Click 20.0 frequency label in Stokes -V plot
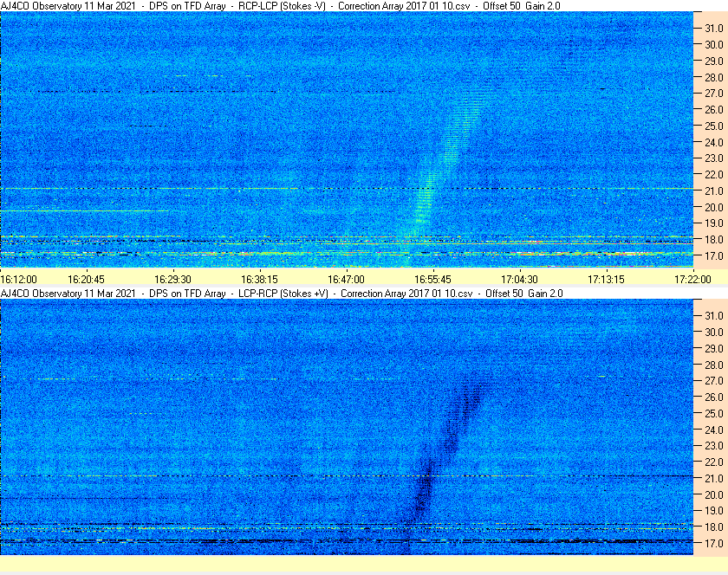The width and height of the screenshot is (728, 575). [714, 207]
